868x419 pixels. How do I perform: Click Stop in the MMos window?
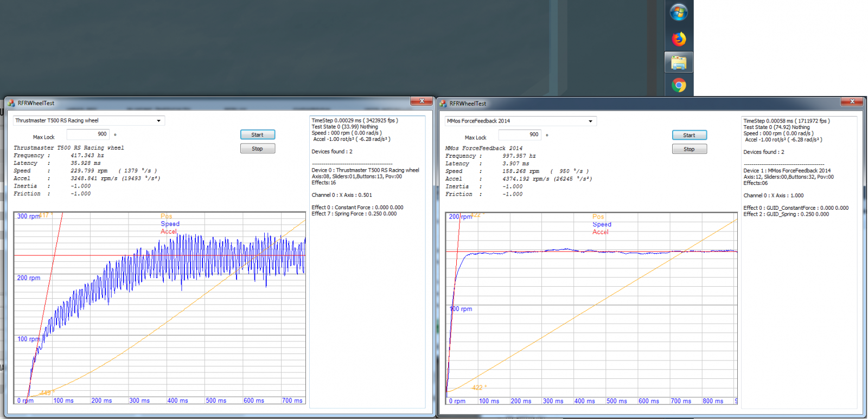690,149
